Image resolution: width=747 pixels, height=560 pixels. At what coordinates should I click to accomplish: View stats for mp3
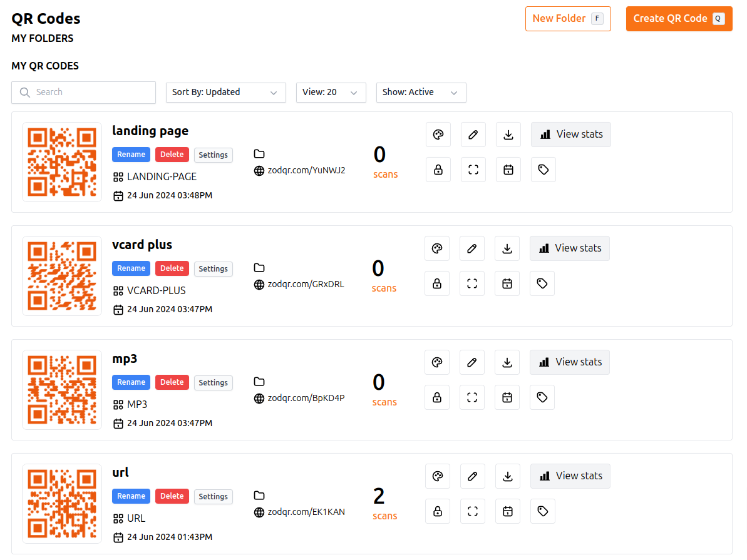click(x=570, y=362)
